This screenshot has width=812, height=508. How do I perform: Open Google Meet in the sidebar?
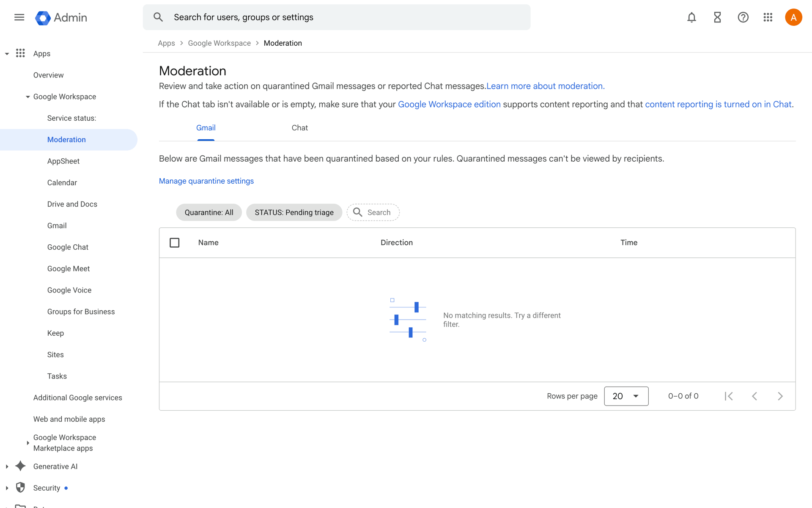(x=68, y=269)
